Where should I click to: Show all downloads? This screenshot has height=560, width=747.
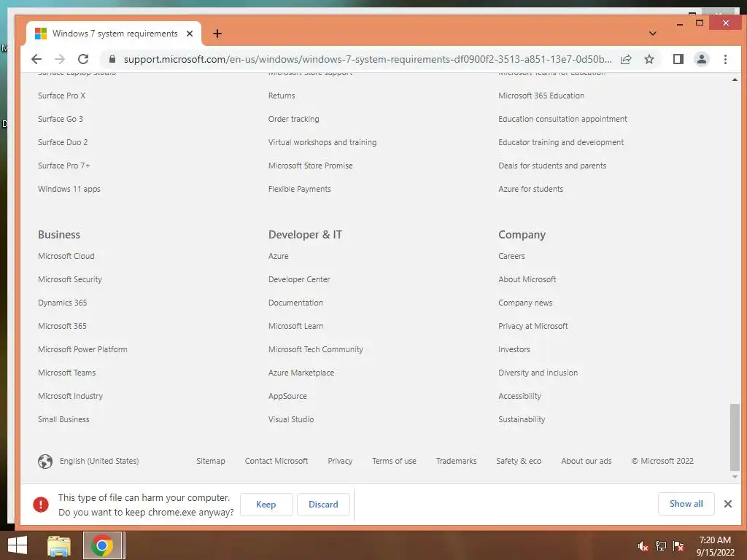[686, 504]
